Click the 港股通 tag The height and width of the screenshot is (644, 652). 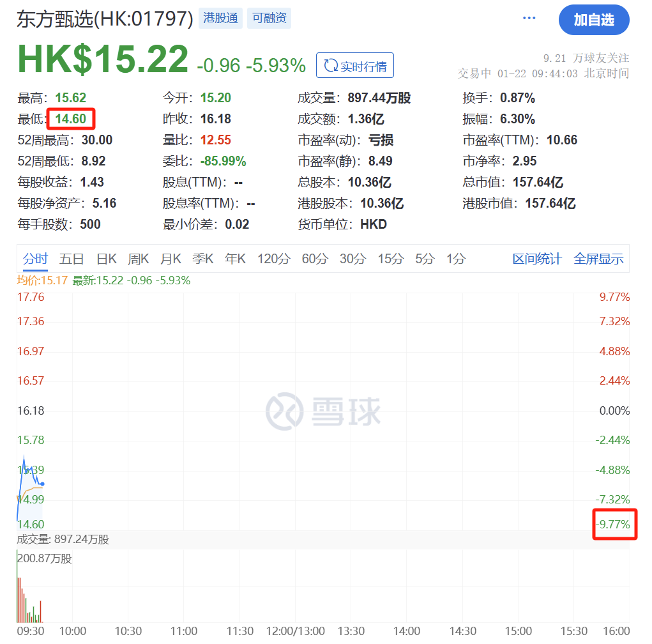[x=220, y=19]
